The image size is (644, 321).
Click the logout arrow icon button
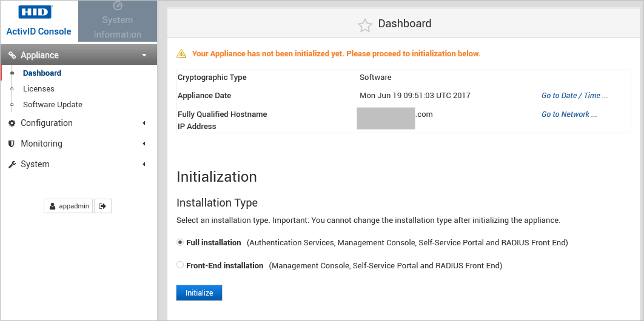(102, 206)
